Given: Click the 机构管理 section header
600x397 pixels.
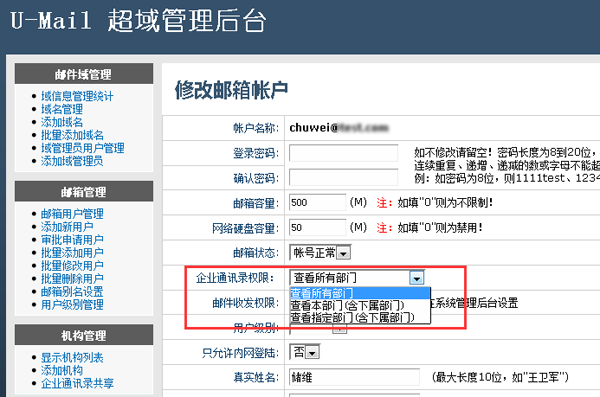Looking at the screenshot, I should (84, 335).
